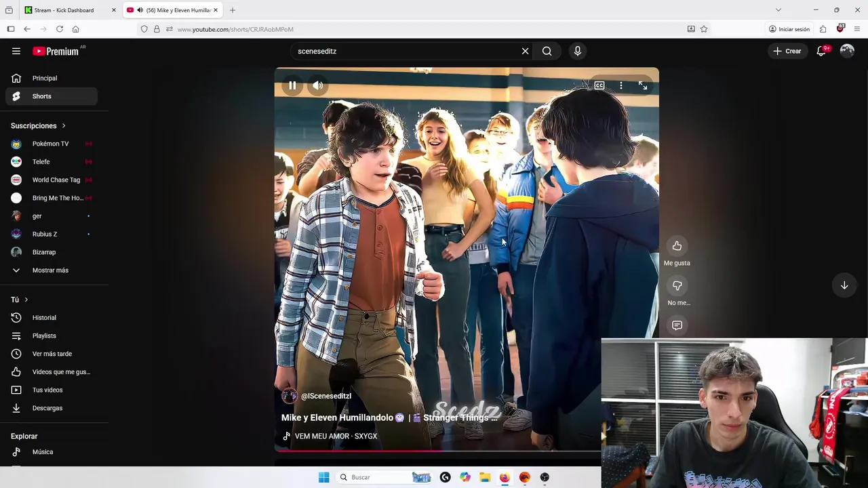Pause the playing Short
The image size is (868, 488).
(x=292, y=85)
